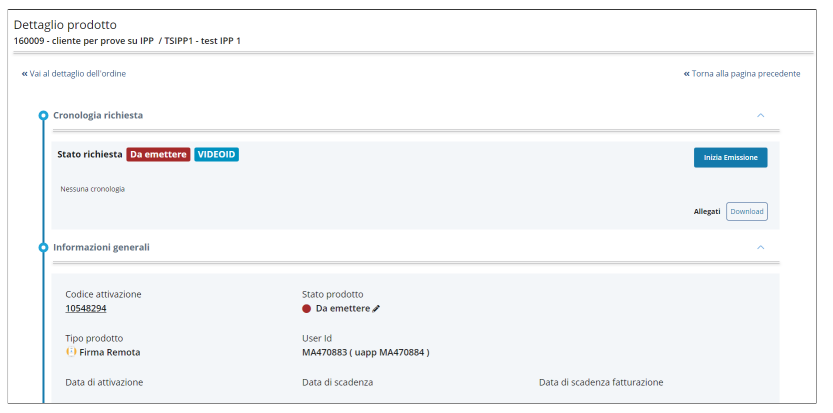The width and height of the screenshot is (833, 413).
Task: Click the red Da emettere status badge
Action: 158,155
